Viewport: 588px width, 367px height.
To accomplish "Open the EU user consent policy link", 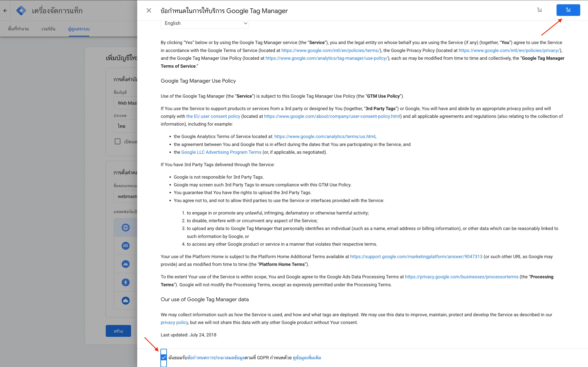I will 213,116.
